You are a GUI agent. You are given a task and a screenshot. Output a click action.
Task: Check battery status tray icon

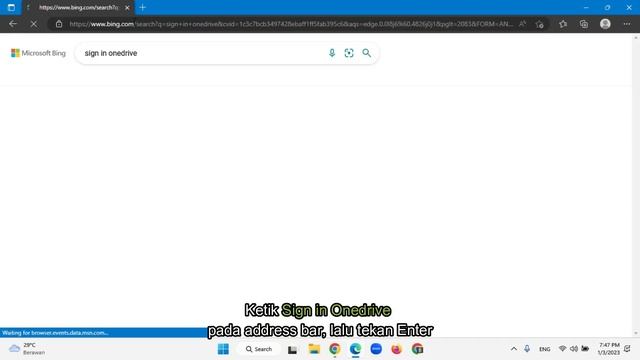point(585,349)
